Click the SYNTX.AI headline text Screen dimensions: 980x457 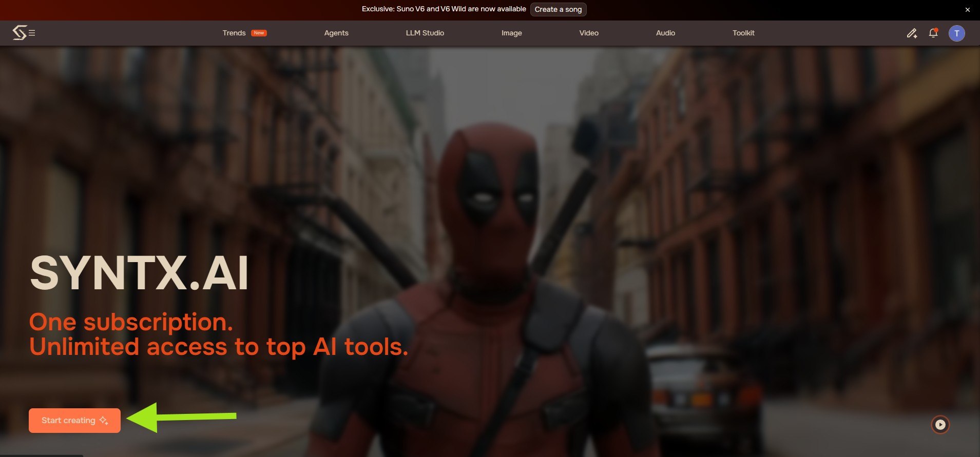coord(140,273)
